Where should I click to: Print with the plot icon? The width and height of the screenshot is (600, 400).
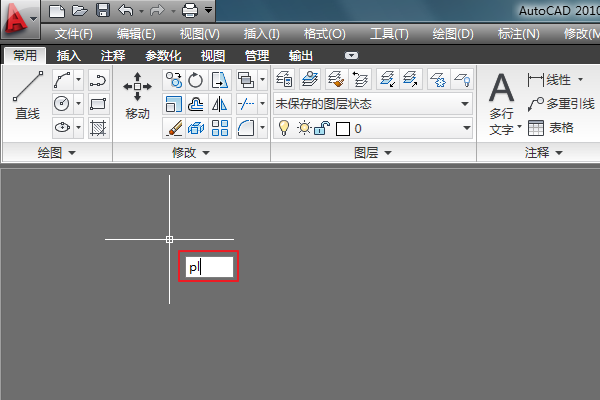click(190, 11)
